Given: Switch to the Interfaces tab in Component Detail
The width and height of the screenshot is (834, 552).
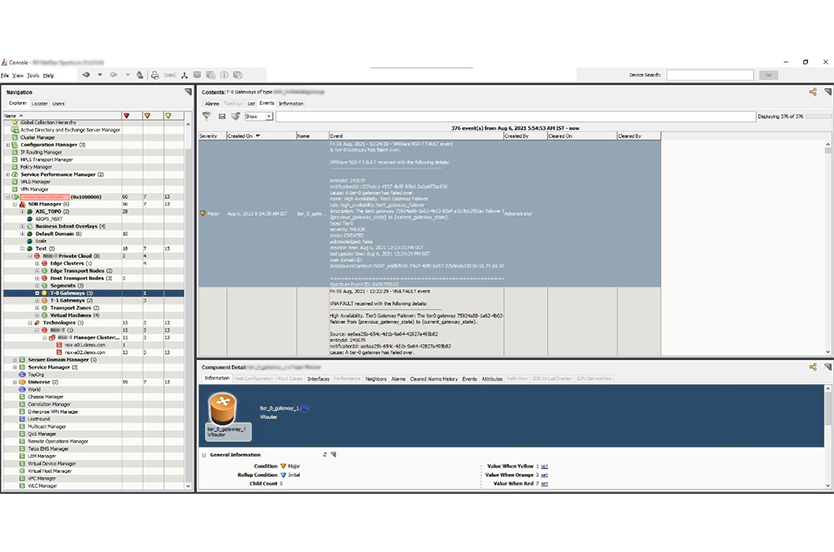Looking at the screenshot, I should tap(318, 379).
